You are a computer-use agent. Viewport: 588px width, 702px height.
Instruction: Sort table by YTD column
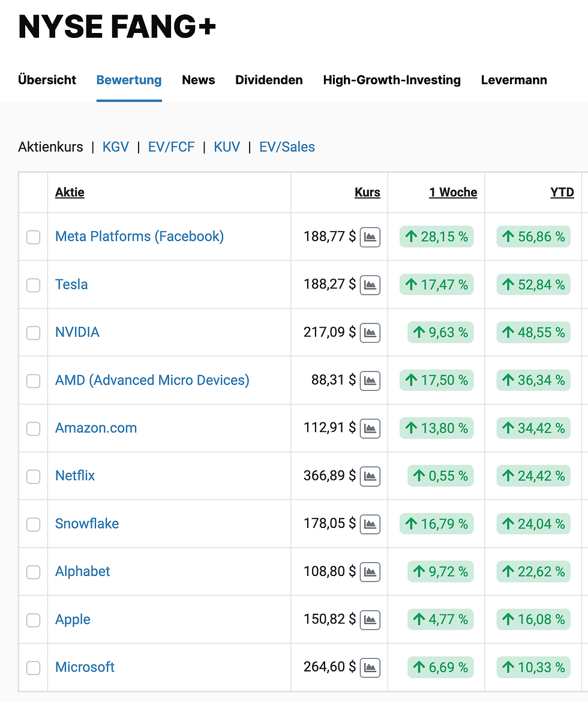(x=562, y=192)
